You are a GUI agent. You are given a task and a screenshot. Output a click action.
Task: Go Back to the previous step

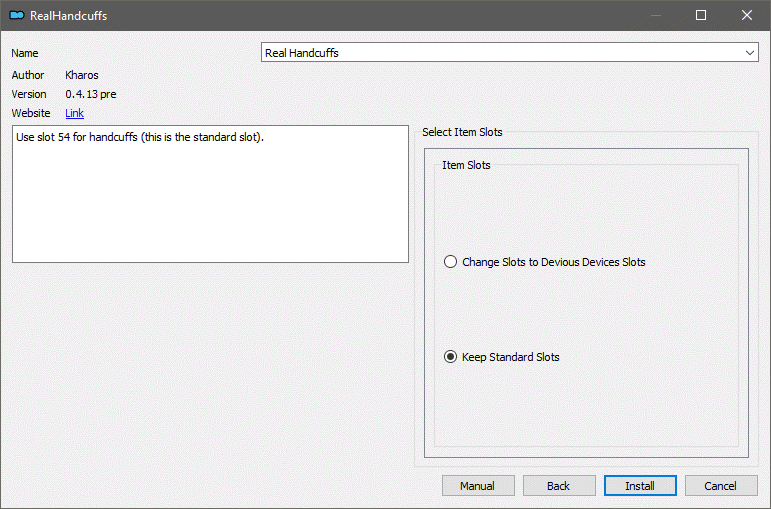point(559,486)
